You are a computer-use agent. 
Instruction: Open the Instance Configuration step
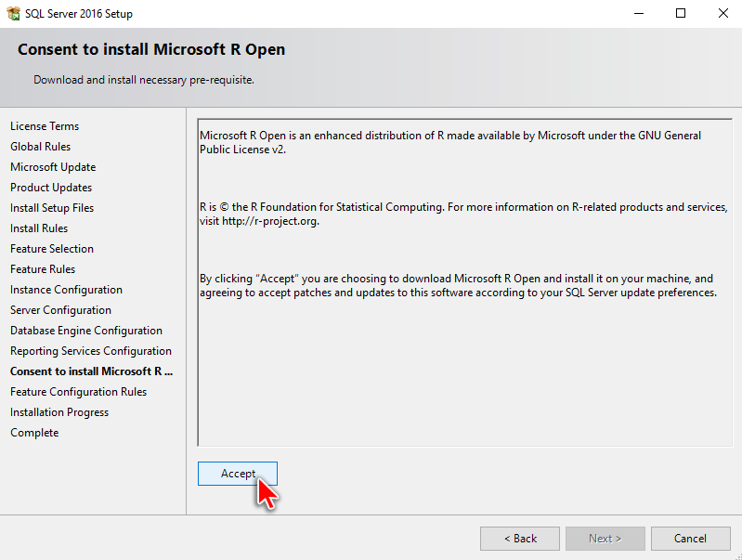pos(66,289)
